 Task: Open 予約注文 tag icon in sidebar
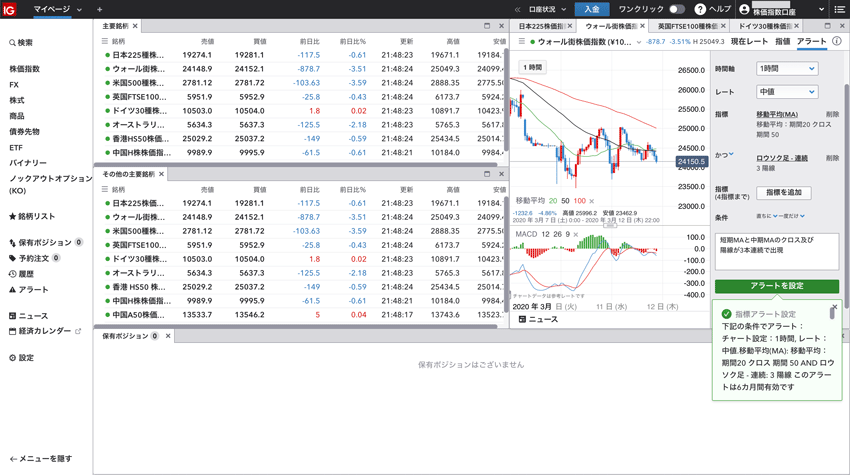12,258
